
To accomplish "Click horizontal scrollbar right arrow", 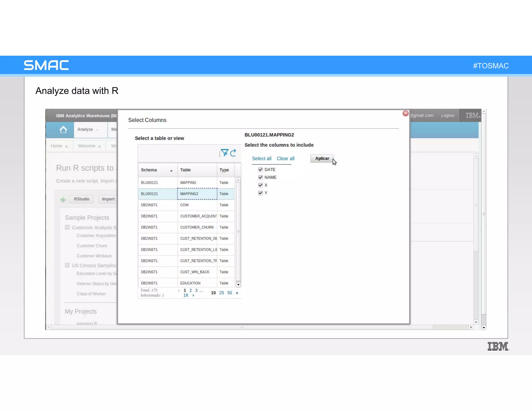I will tap(471, 327).
